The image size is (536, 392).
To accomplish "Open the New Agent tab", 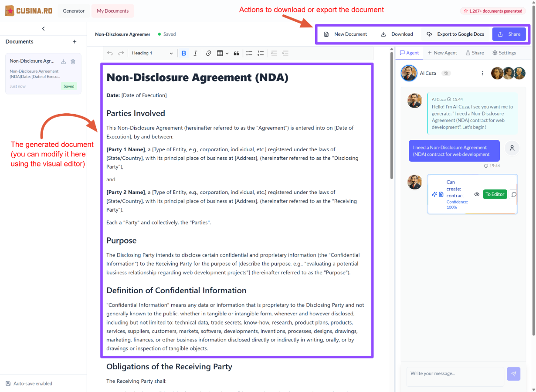I will click(x=442, y=53).
